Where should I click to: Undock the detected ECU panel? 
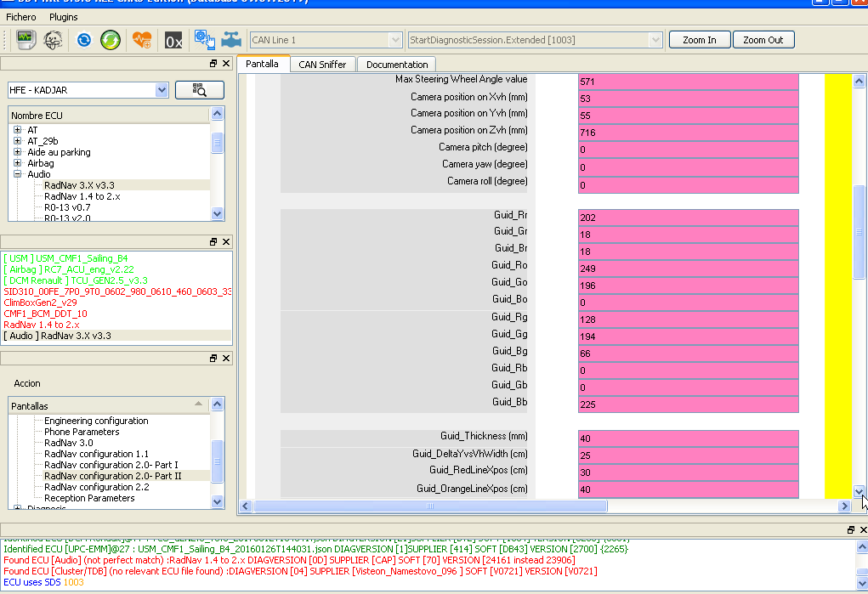[213, 242]
